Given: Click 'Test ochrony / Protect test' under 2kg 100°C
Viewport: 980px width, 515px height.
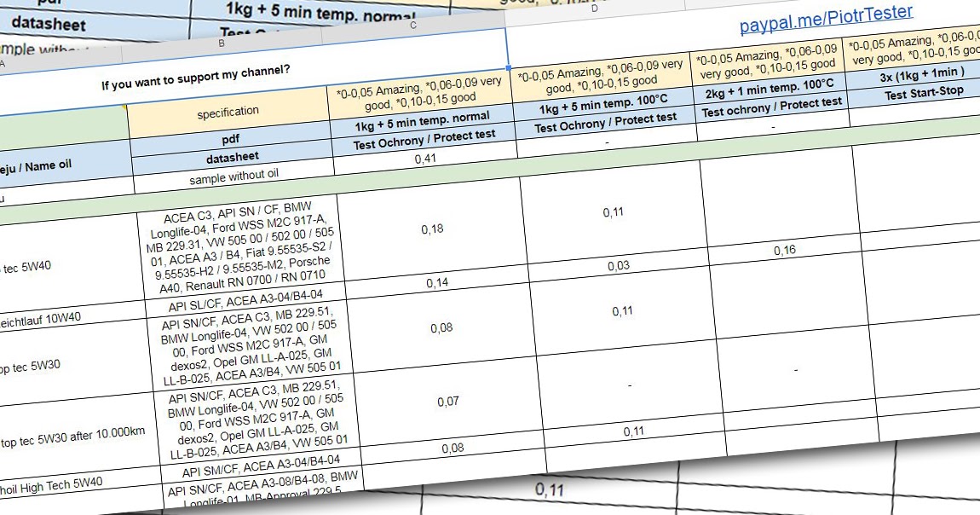Looking at the screenshot, I should coord(771,107).
